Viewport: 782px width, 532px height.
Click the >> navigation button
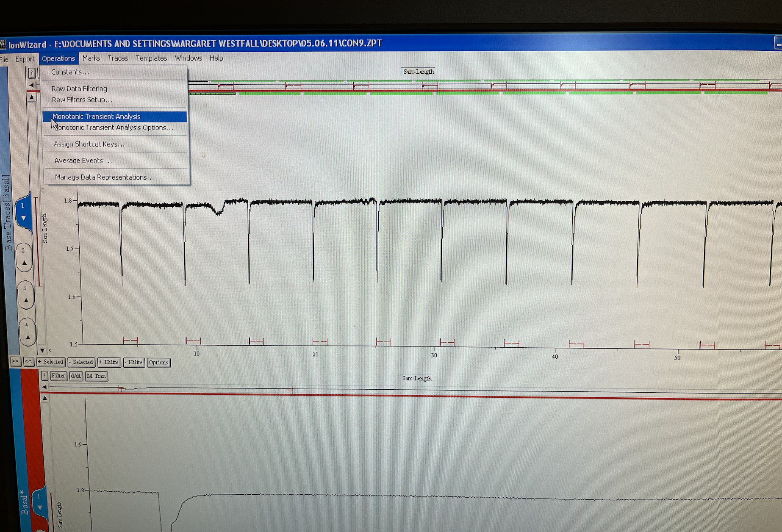pos(15,362)
